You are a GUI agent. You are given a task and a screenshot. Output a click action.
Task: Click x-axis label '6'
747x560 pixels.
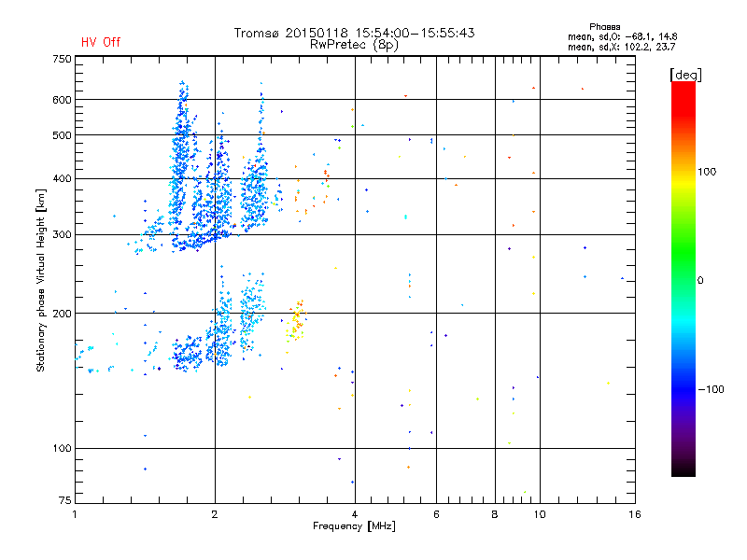tap(436, 514)
